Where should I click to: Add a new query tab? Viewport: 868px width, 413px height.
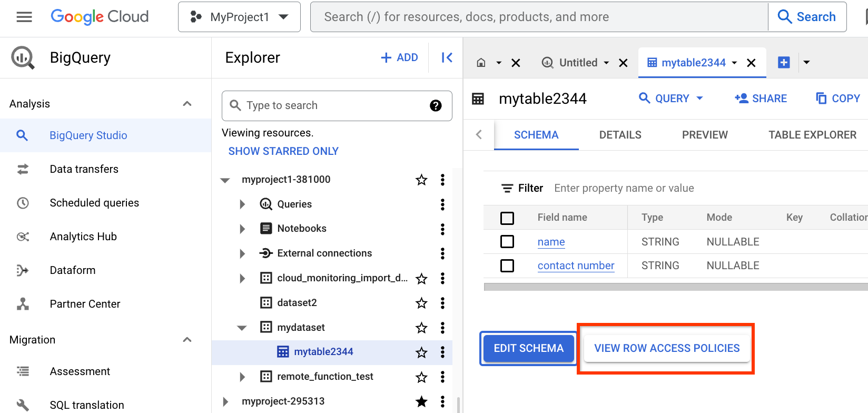coord(784,63)
